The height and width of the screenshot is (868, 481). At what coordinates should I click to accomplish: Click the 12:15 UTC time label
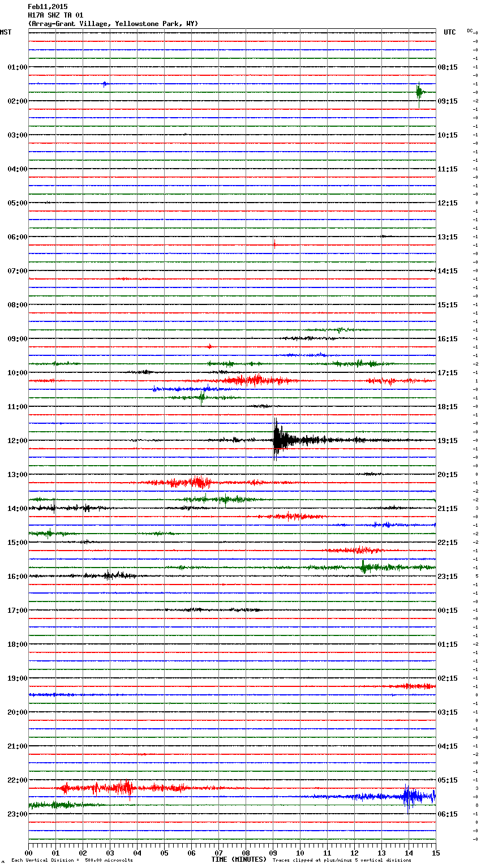(x=448, y=203)
